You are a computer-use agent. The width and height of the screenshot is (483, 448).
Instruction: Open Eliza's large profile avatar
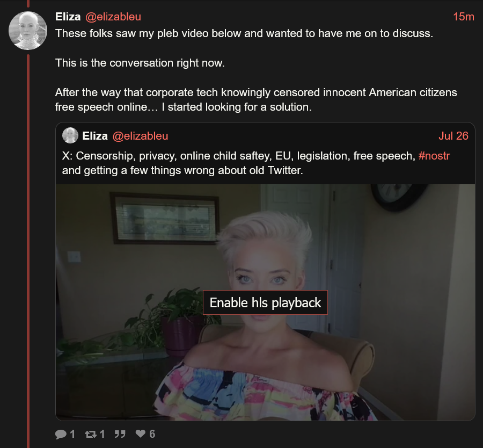coord(28,31)
